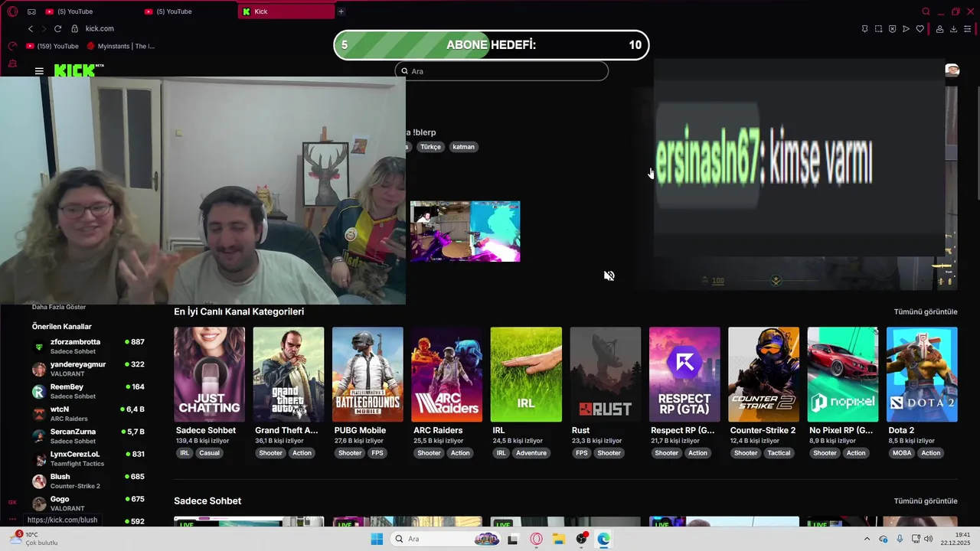The width and height of the screenshot is (980, 551).
Task: Bookmark the page with the heart icon
Action: pyautogui.click(x=920, y=29)
